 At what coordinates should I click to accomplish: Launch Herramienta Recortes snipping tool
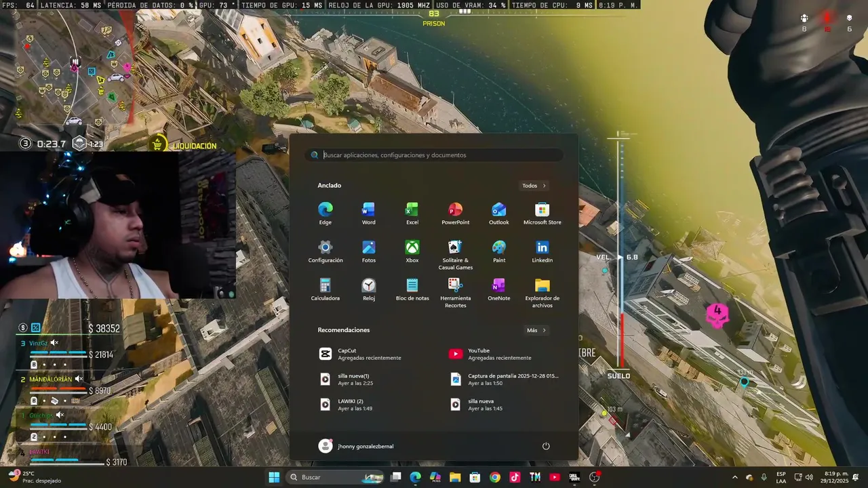point(455,293)
